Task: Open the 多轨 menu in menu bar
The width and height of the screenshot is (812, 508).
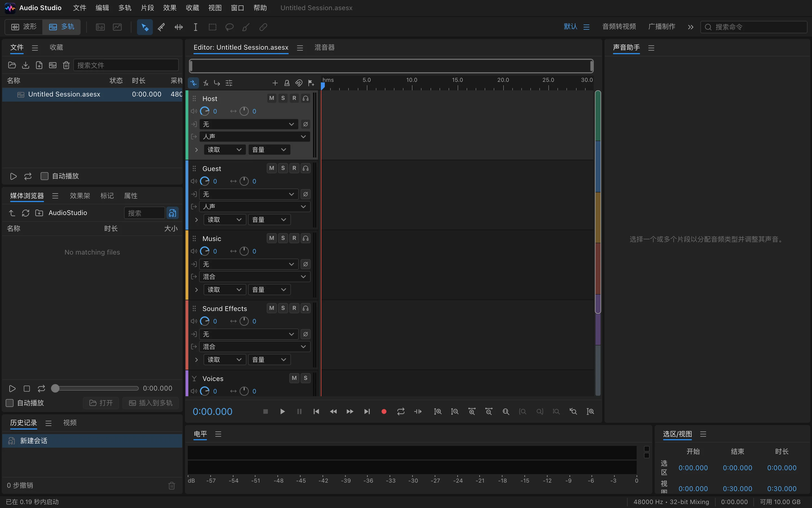Action: (x=125, y=8)
